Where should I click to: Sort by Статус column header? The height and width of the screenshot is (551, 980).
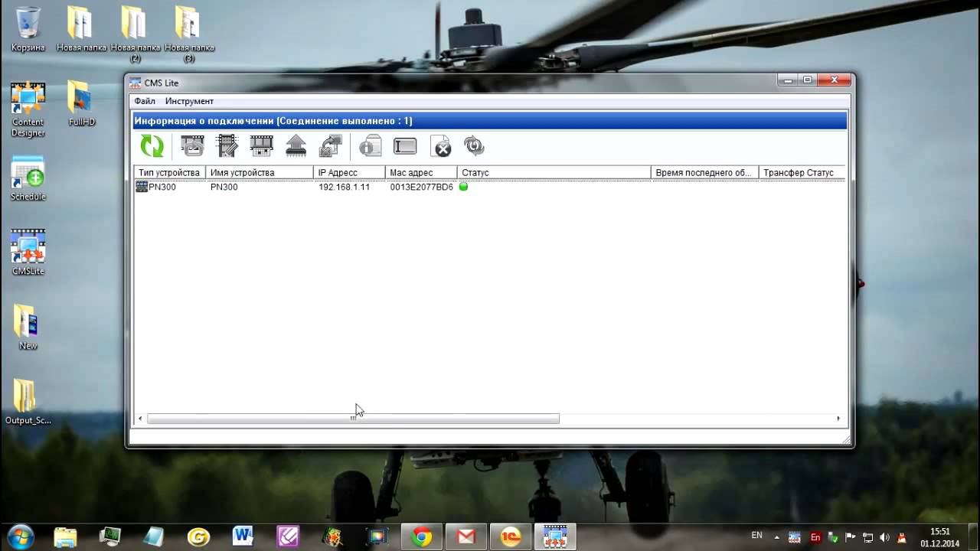click(554, 173)
